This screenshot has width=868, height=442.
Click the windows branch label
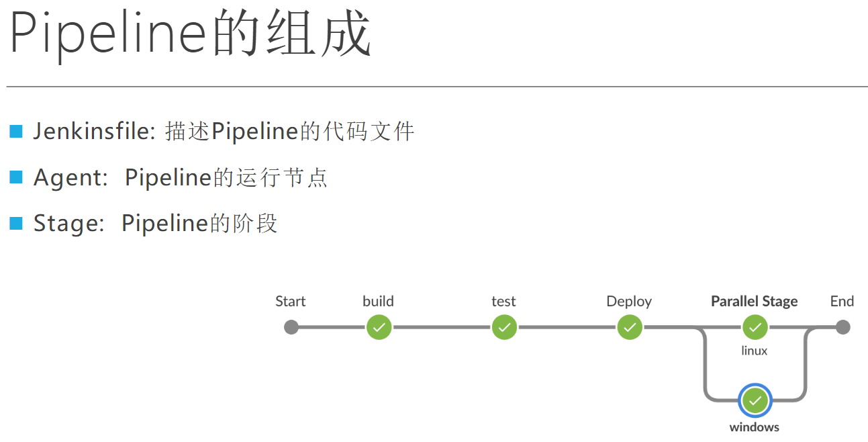pyautogui.click(x=755, y=427)
